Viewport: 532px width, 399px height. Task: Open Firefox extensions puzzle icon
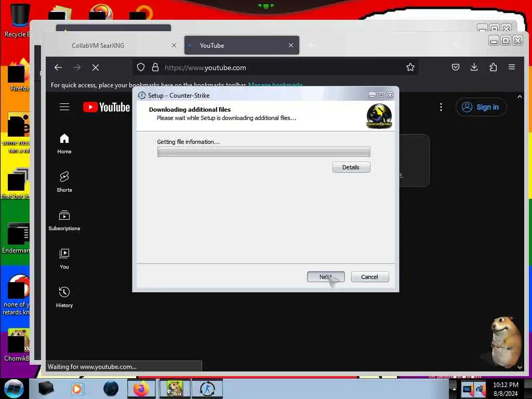point(493,67)
